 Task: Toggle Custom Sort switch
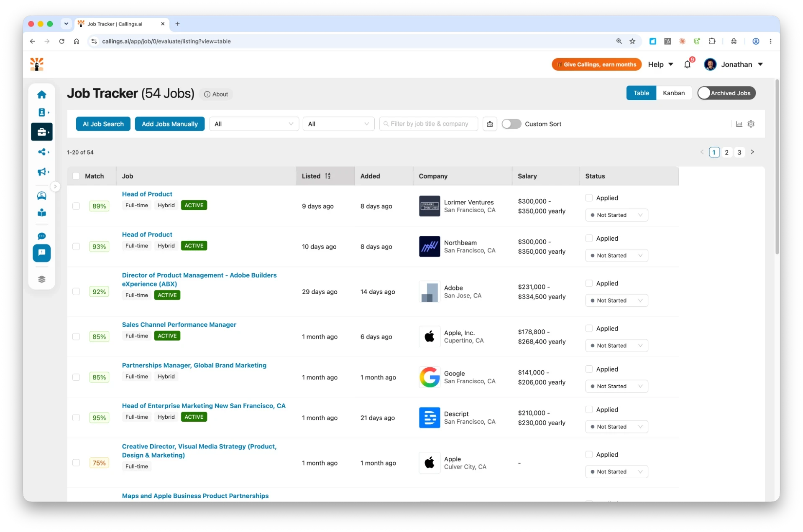pos(511,124)
